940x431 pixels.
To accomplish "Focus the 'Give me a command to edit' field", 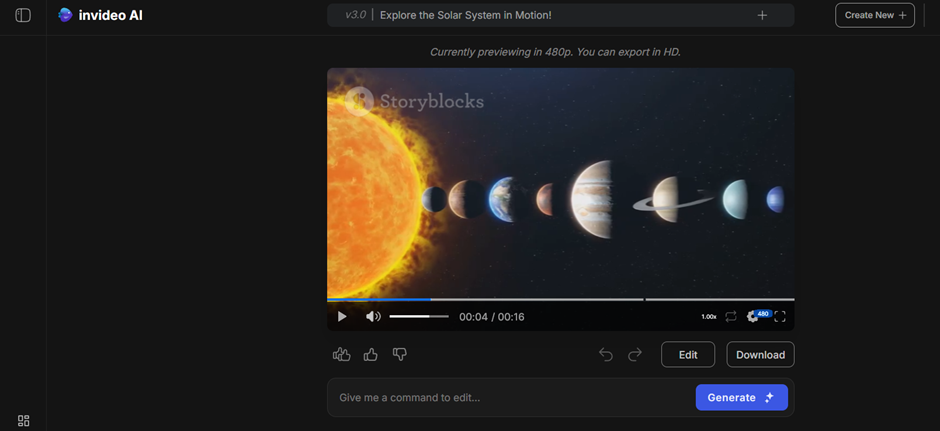I will tap(510, 397).
